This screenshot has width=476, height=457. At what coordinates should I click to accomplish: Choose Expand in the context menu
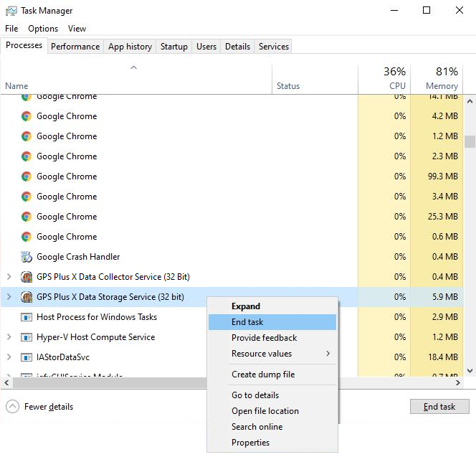(x=272, y=306)
